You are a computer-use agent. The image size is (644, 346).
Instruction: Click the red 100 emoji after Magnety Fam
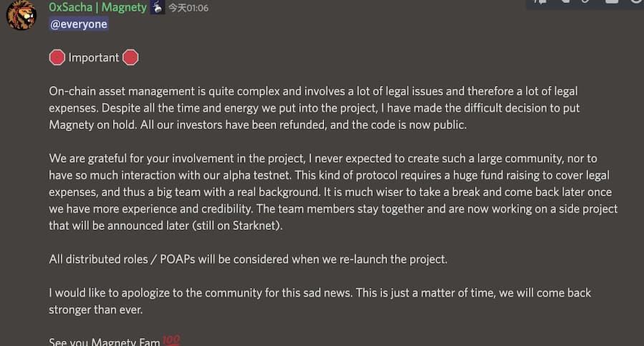170,340
